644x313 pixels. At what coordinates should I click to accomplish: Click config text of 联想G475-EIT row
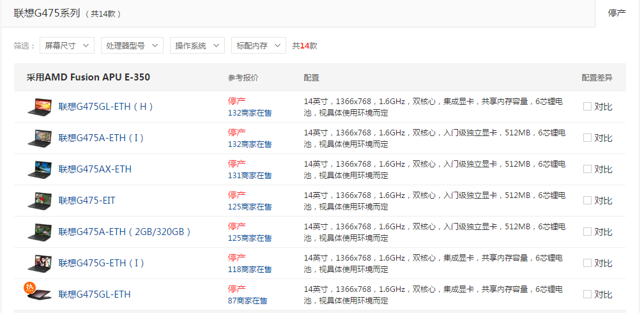click(434, 201)
